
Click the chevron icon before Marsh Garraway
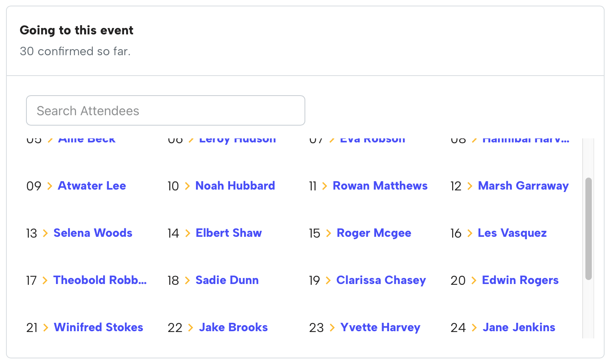pos(470,186)
